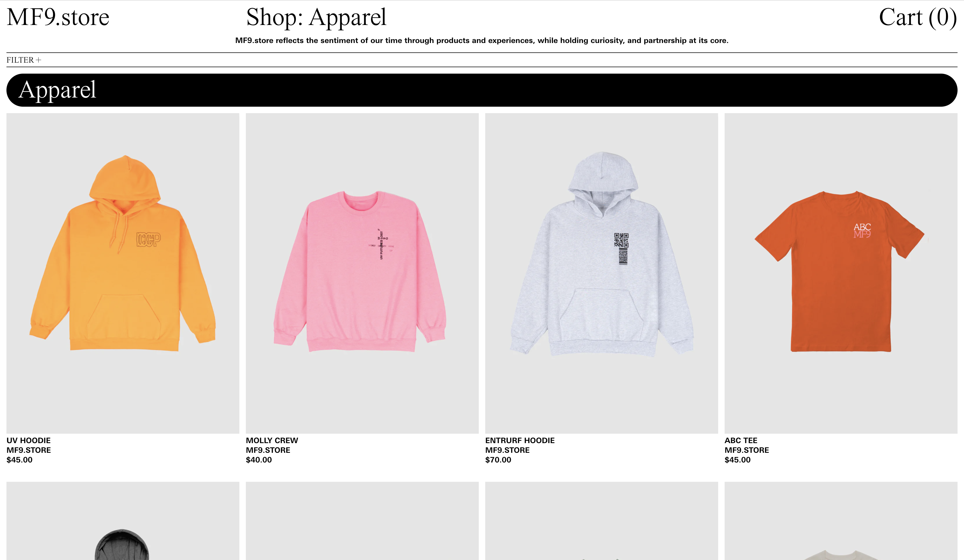The image size is (964, 560).
Task: Click the ENTRURF HOODIE product title
Action: (x=520, y=440)
